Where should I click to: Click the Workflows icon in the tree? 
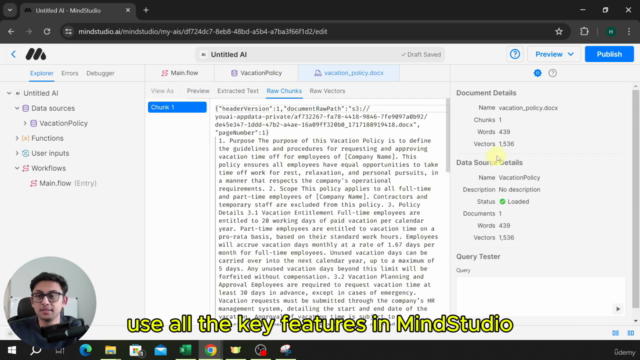26,168
